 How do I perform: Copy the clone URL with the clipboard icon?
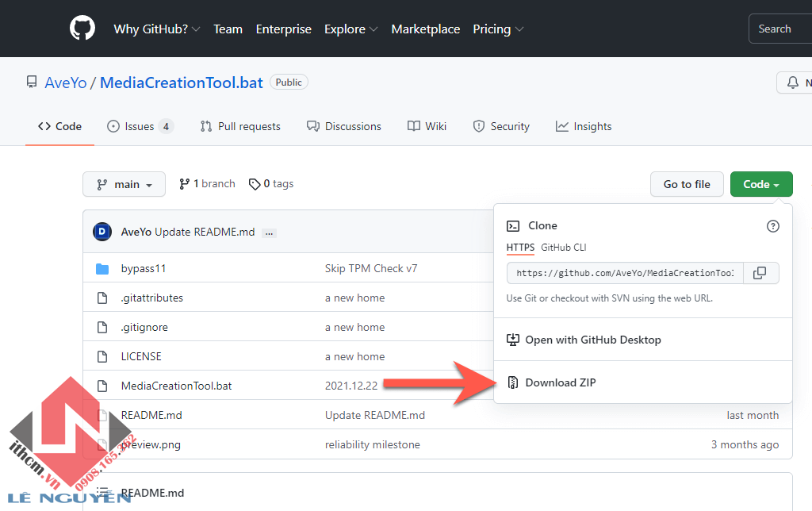760,273
